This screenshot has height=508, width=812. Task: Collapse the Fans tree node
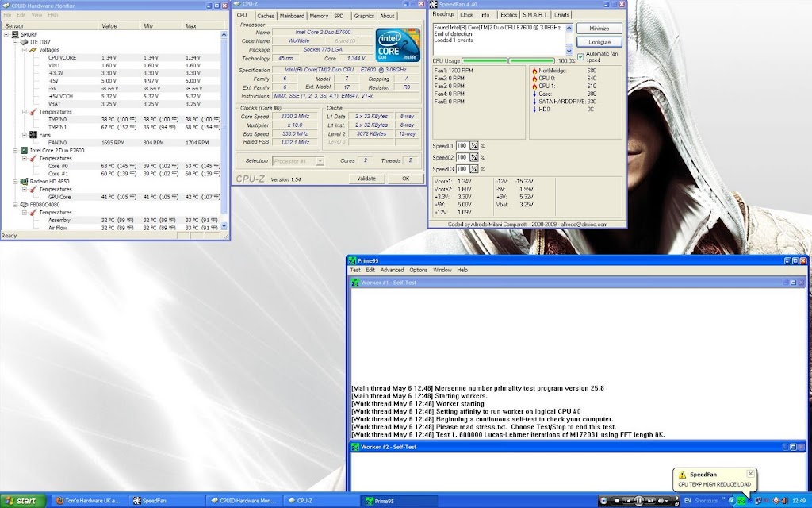click(25, 135)
